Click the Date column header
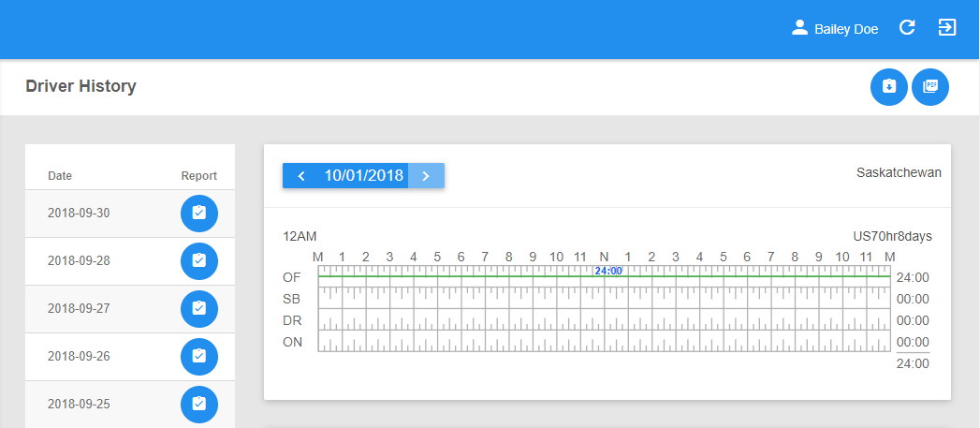 pyautogui.click(x=60, y=176)
